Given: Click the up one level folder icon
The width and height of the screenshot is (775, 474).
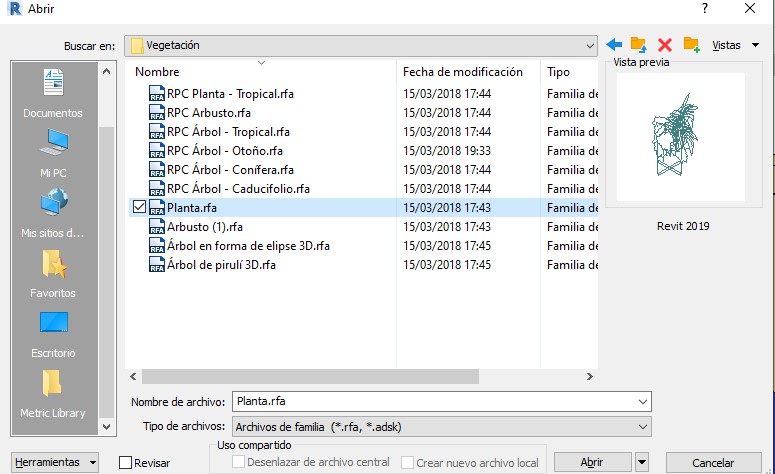Looking at the screenshot, I should click(x=639, y=46).
